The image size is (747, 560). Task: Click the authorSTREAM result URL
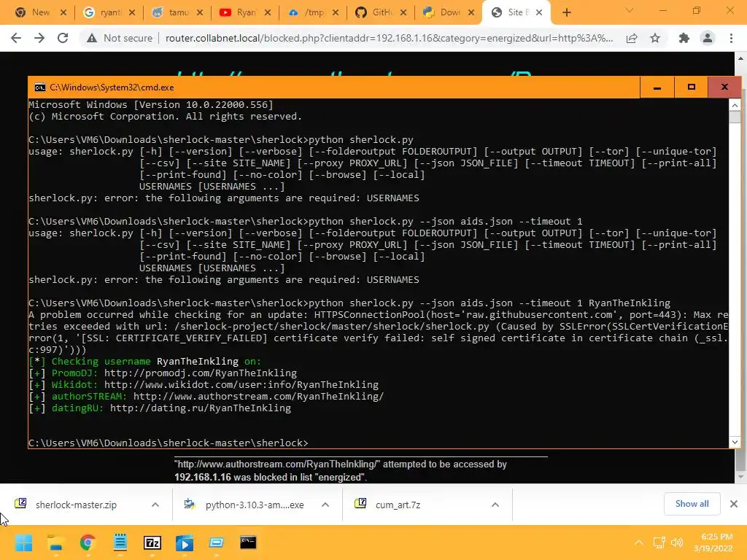(259, 396)
